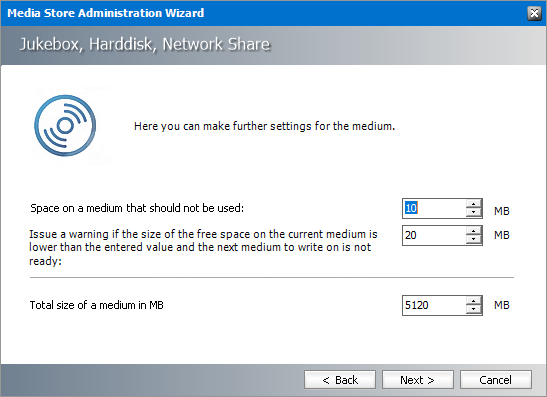The width and height of the screenshot is (547, 397).
Task: Select the unused space field showing 10
Action: point(434,208)
